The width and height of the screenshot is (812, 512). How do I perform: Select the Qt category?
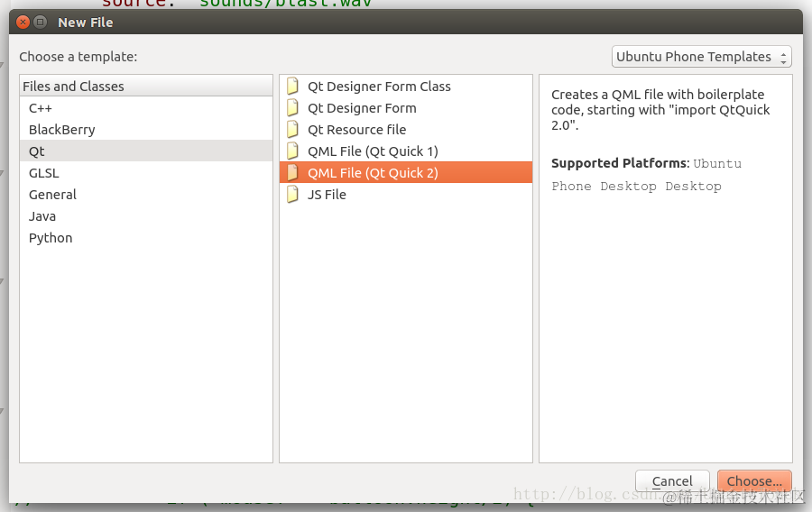146,151
